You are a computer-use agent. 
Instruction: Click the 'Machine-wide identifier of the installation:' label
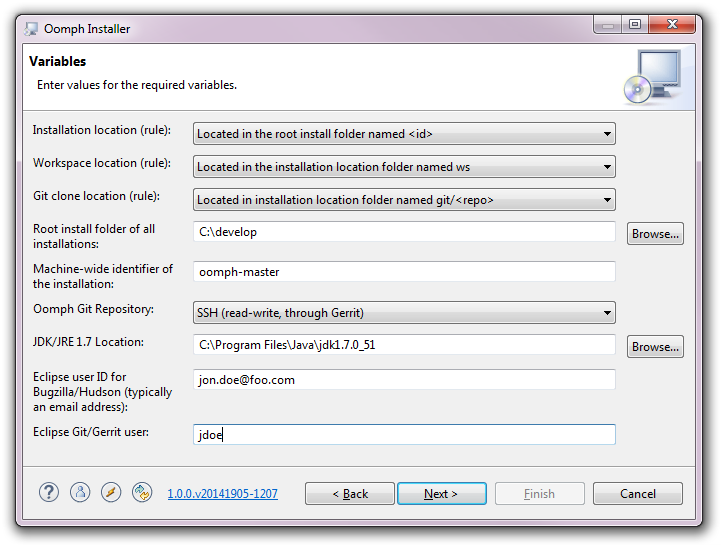point(103,276)
